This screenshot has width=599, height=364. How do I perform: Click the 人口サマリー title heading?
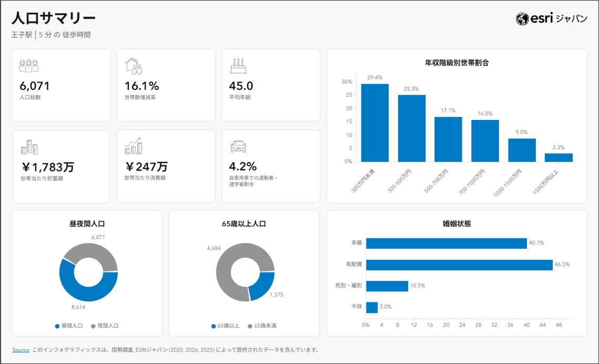pyautogui.click(x=54, y=18)
